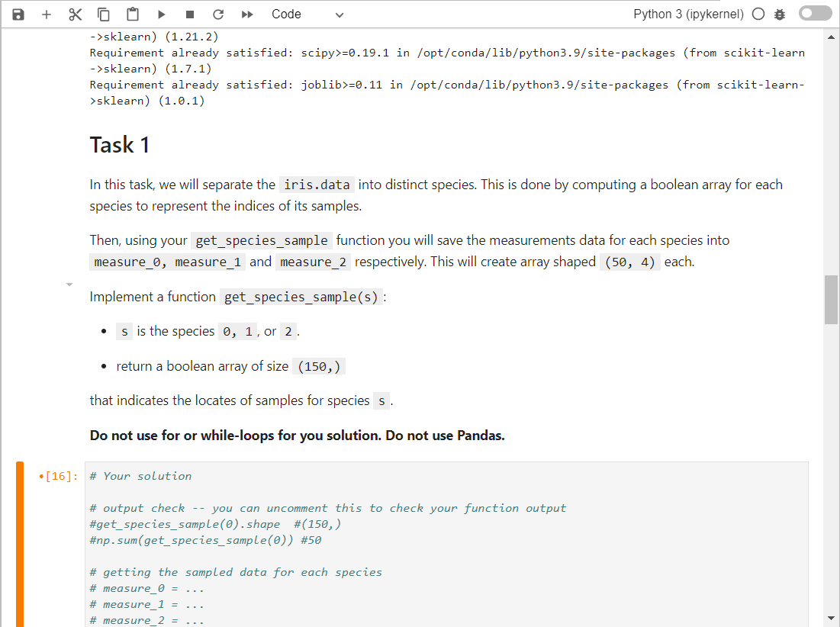This screenshot has height=627, width=840.
Task: Click the Python 3 (ipykernel) kernel name
Action: (x=688, y=14)
